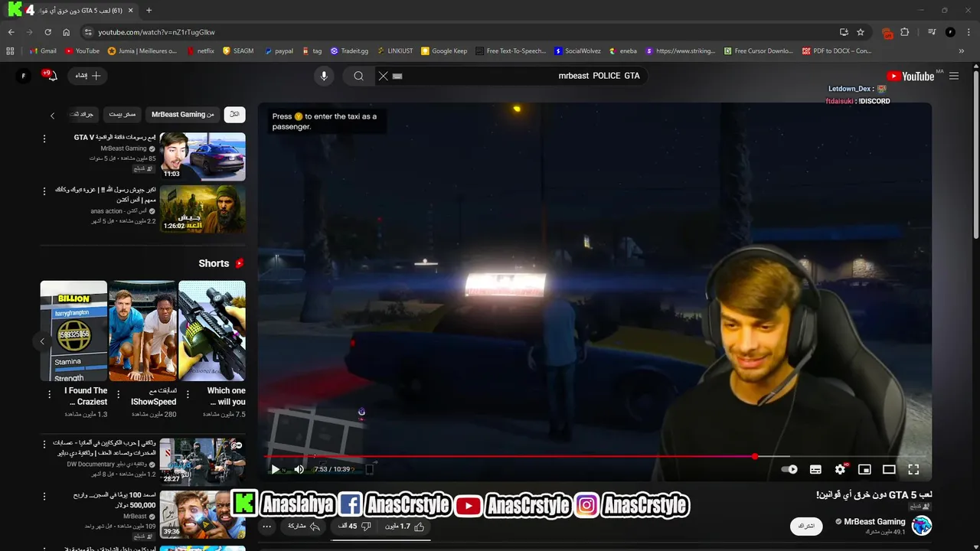Select the white 'all' filter chip
980x551 pixels.
pyautogui.click(x=234, y=114)
